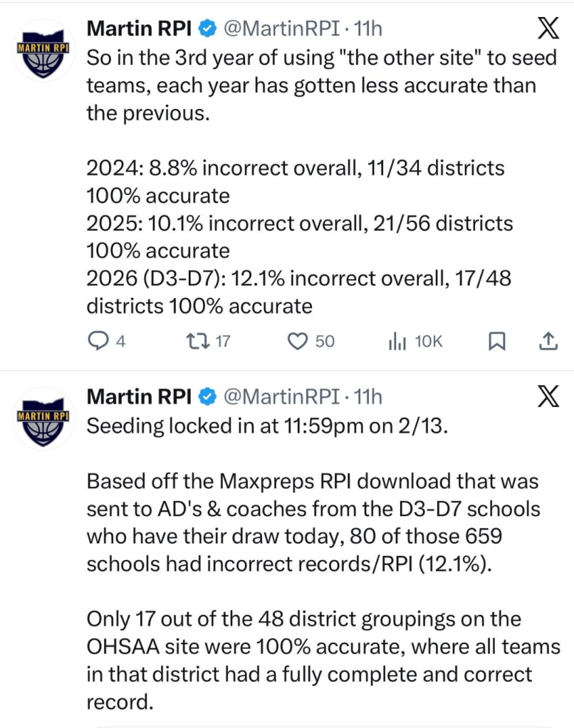Click Martin RPI display name on first tweet
Viewport: 574px width, 728px height.
click(140, 28)
